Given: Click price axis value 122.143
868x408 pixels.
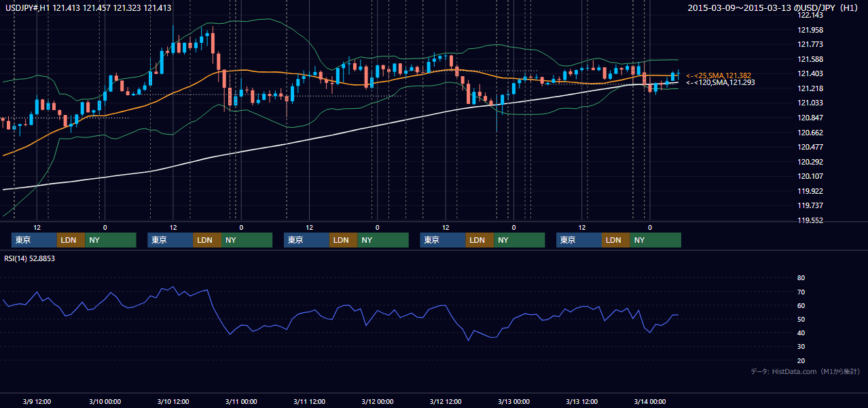Looking at the screenshot, I should [x=810, y=15].
